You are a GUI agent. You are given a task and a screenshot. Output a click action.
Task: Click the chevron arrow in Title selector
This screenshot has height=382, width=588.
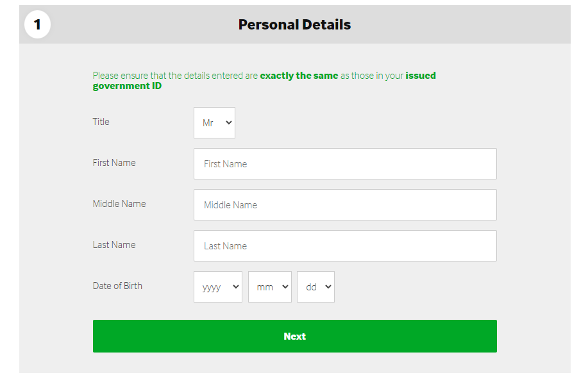tap(229, 122)
